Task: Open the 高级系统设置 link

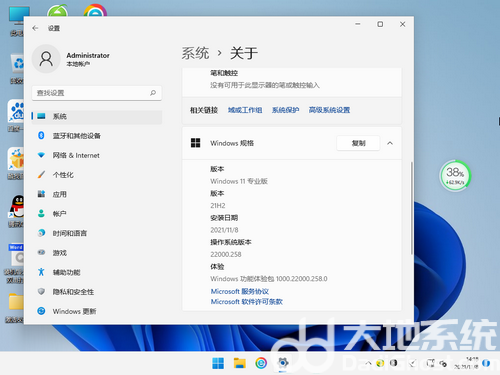Action: point(329,110)
